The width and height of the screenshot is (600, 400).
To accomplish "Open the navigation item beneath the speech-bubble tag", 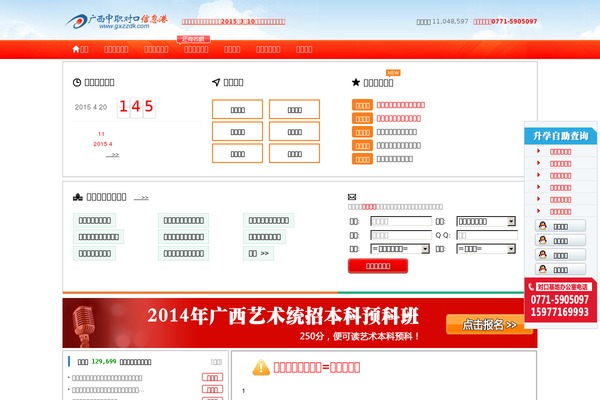I will 196,49.
